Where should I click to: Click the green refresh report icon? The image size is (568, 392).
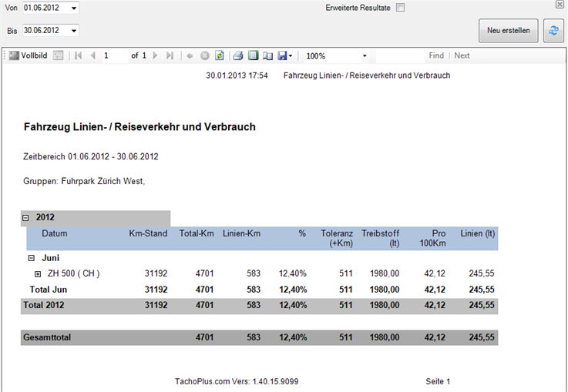click(x=219, y=55)
